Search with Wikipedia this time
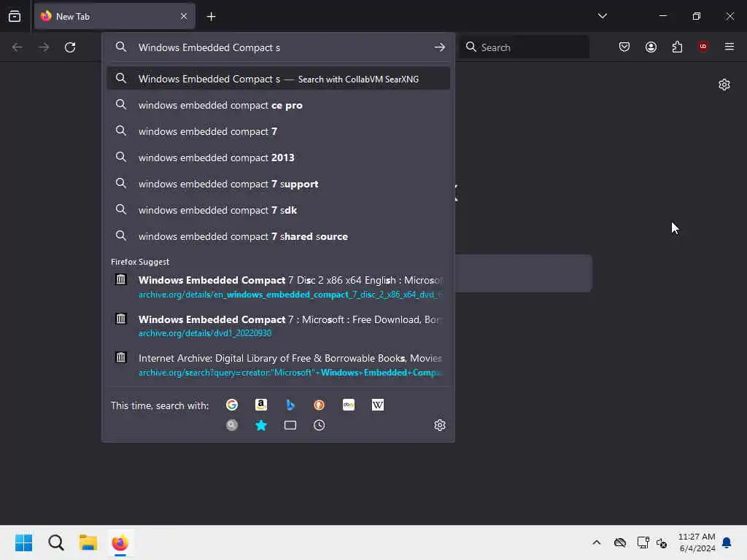747x560 pixels. click(378, 405)
